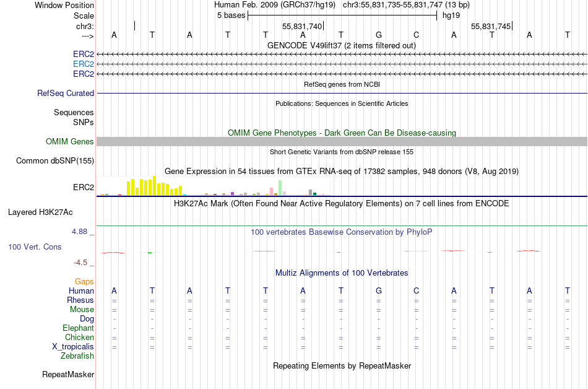Open the Multiz Alignments of 100 Vertebrates title
The height and width of the screenshot is (389, 588).
[x=342, y=273]
